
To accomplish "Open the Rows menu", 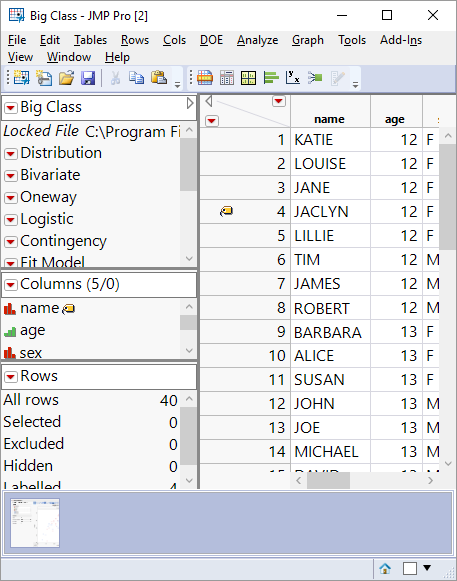I will click(135, 40).
